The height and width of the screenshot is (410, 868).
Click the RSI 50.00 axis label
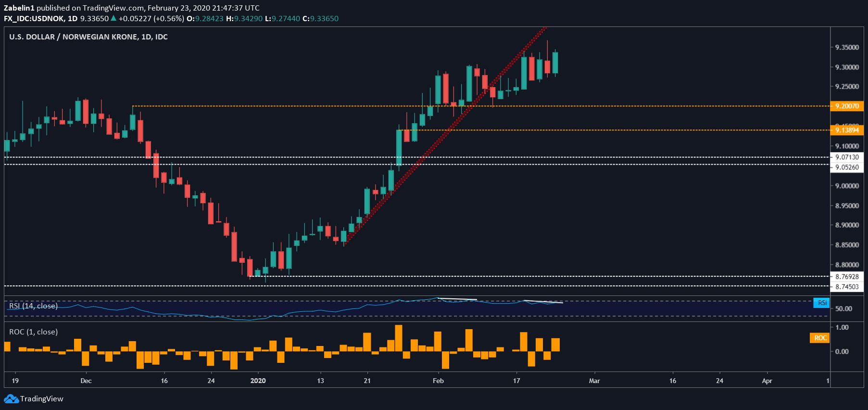coord(843,308)
